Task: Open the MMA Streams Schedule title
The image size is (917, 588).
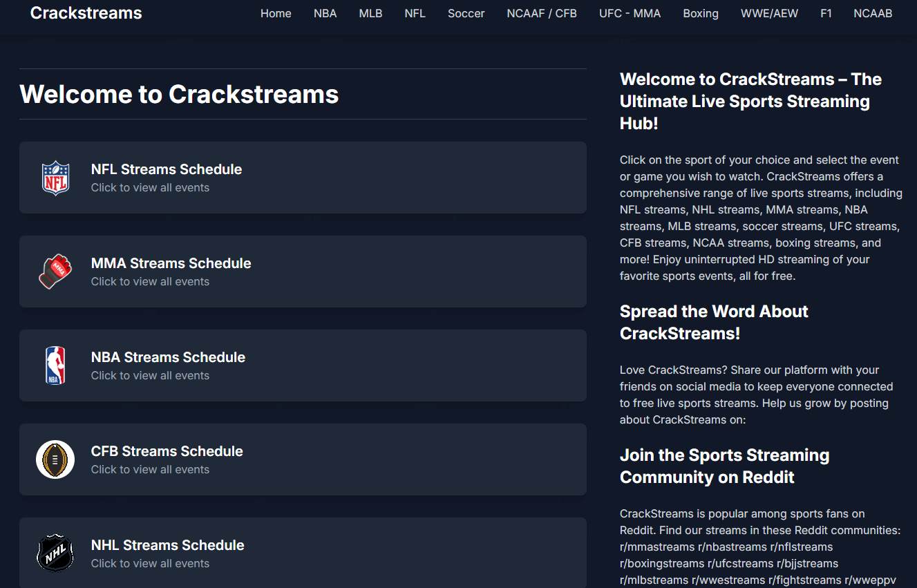Action: pos(171,263)
